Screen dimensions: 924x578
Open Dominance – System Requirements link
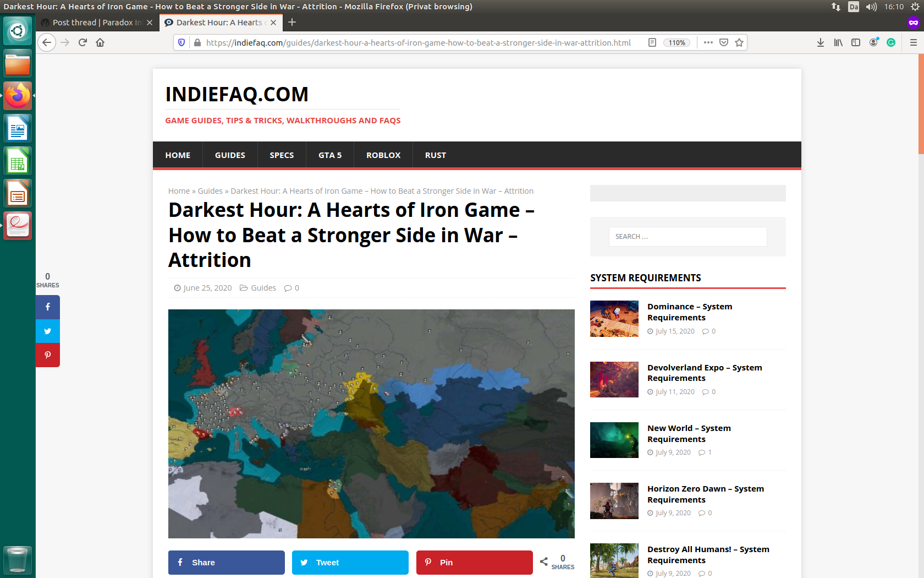point(690,312)
